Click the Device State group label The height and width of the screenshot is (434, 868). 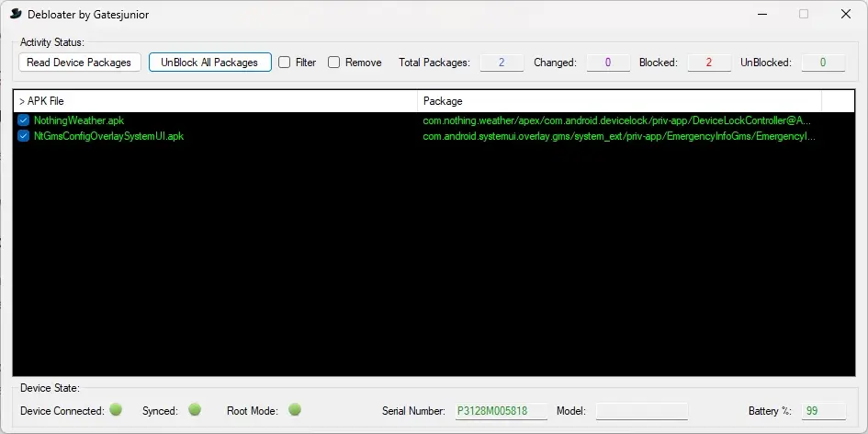point(50,387)
